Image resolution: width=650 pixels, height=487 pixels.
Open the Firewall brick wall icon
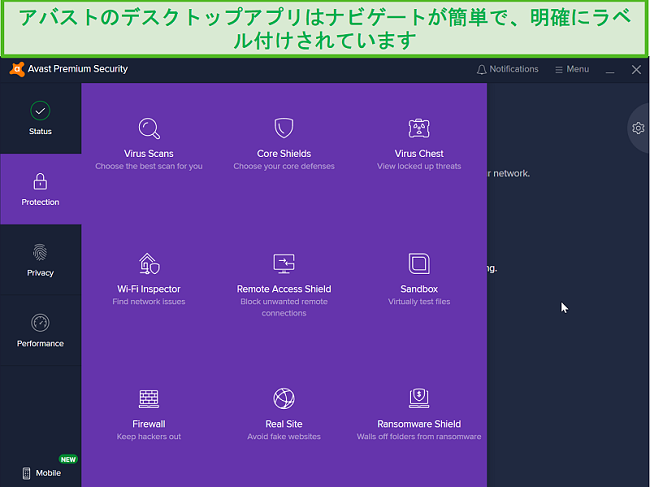tap(149, 399)
